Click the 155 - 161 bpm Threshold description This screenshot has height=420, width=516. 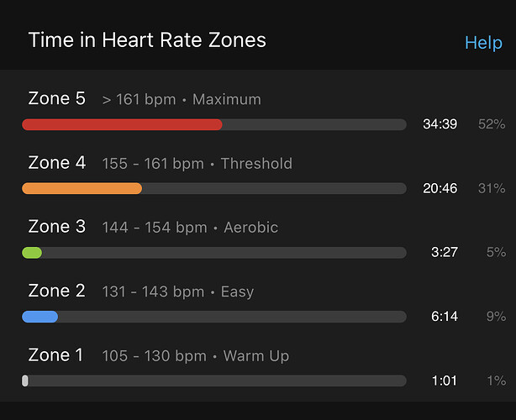[197, 164]
